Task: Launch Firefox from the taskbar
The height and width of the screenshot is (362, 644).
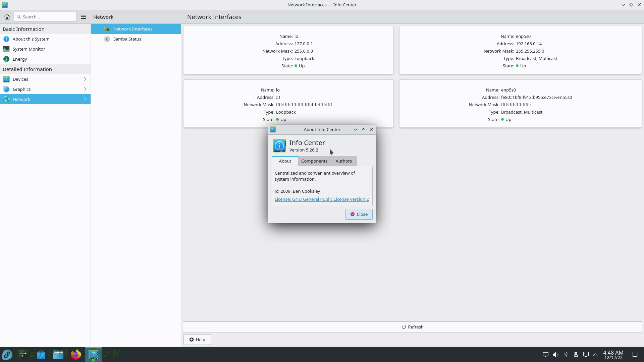Action: 76,354
